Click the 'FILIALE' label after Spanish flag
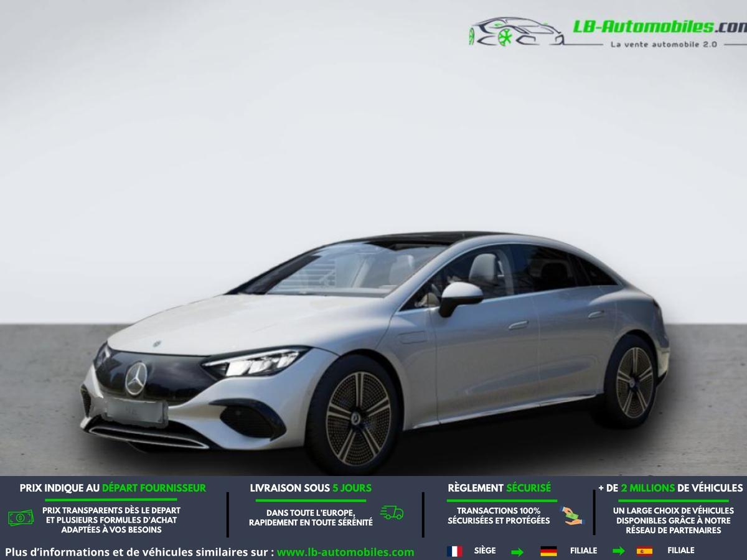Viewport: 747px width, 560px height. [681, 551]
